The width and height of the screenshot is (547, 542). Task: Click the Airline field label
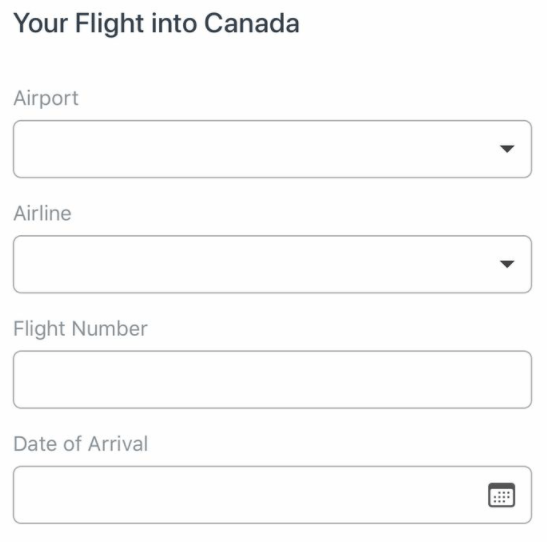click(43, 213)
